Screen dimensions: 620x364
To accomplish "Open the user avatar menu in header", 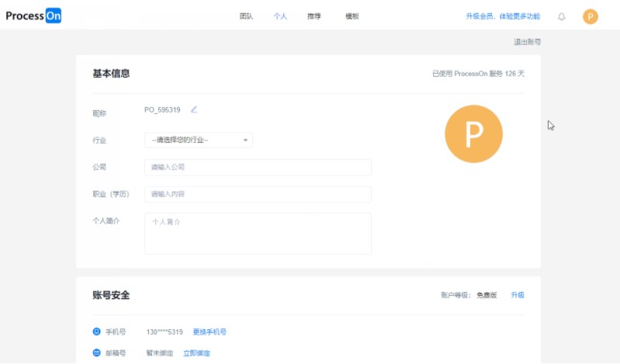I will (x=591, y=16).
